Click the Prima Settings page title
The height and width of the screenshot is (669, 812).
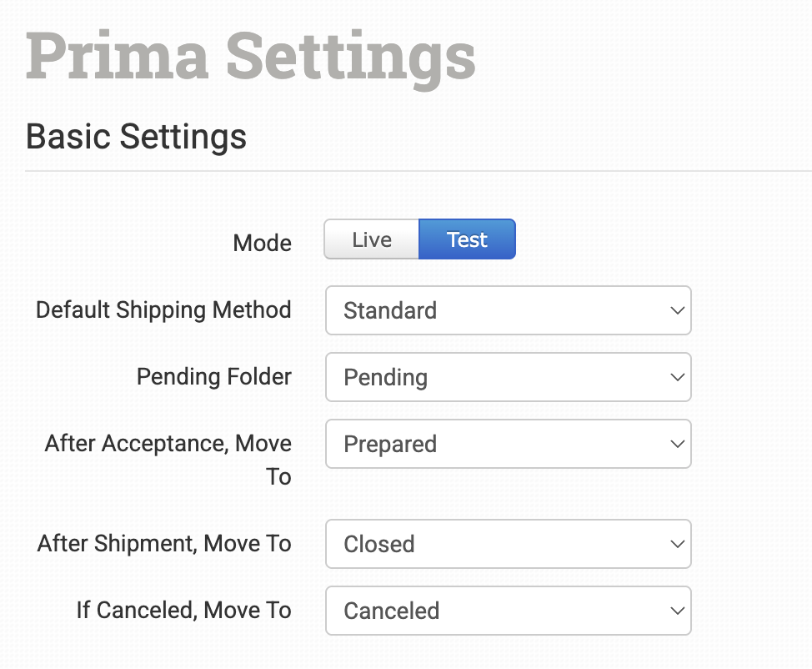(250, 57)
